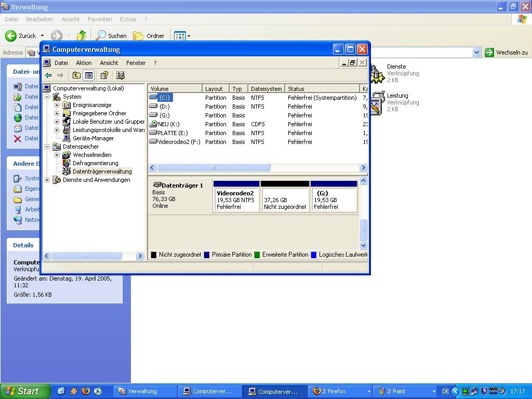Open the Ansicht menu in Computerverwaltung
This screenshot has width=532, height=399.
pyautogui.click(x=109, y=63)
